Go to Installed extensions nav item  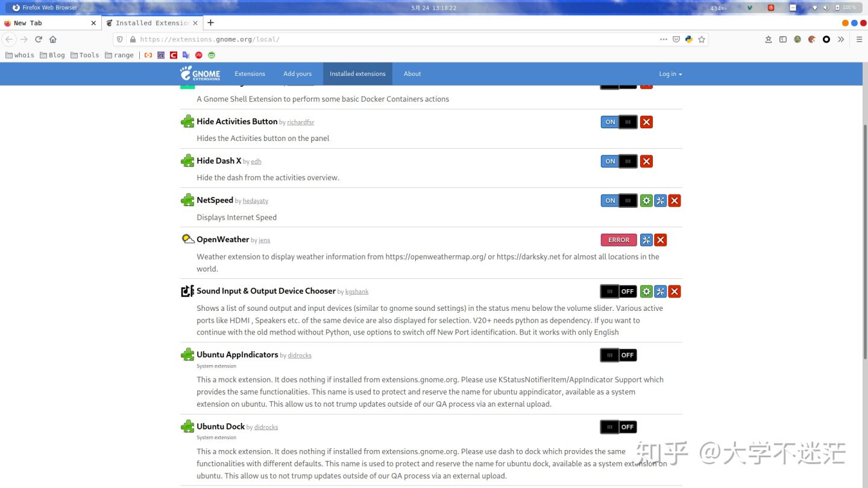(x=357, y=74)
